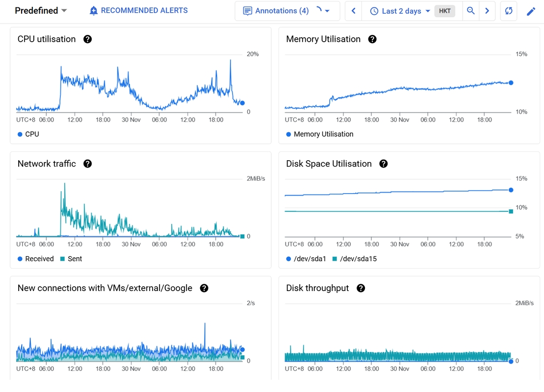Click the Network traffic help icon
This screenshot has height=392, width=544.
click(x=87, y=164)
